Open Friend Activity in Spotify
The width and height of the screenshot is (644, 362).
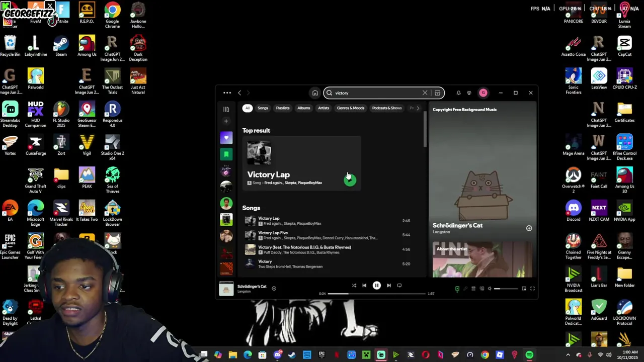pyautogui.click(x=469, y=93)
